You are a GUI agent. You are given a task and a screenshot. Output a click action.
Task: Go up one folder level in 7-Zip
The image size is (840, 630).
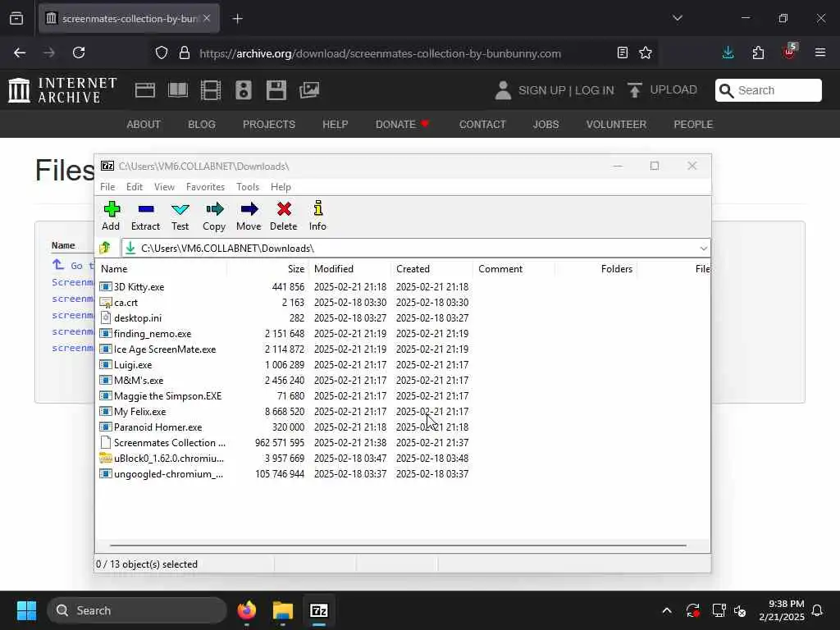[x=105, y=248]
